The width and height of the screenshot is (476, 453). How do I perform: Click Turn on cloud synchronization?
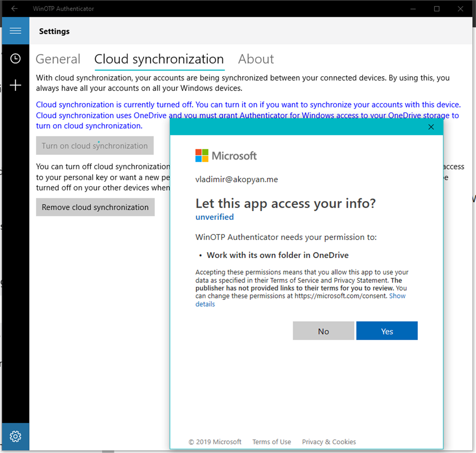click(x=95, y=145)
